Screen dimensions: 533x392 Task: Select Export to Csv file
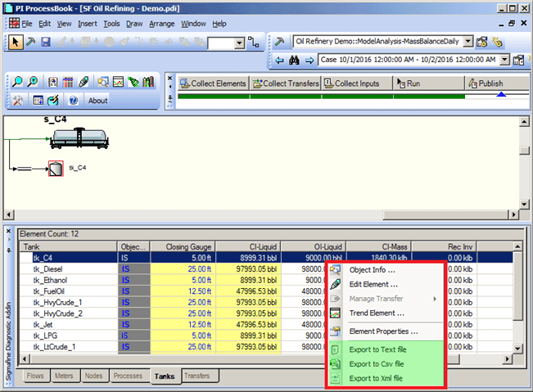tap(386, 364)
